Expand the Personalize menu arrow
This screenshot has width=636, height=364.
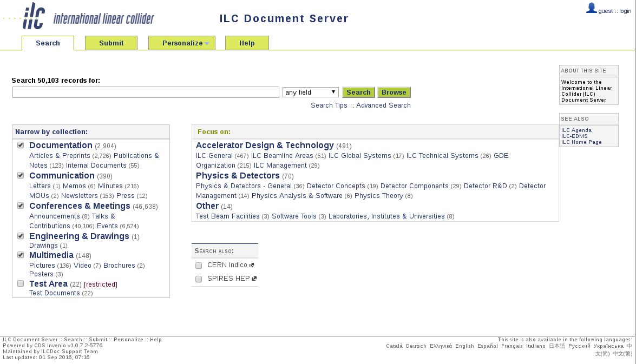(207, 43)
